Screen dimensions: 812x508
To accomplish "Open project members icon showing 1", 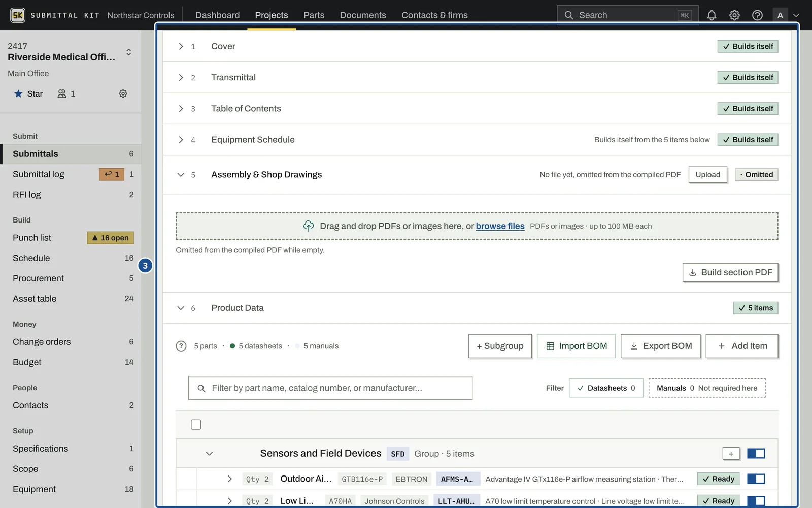I will [x=66, y=93].
